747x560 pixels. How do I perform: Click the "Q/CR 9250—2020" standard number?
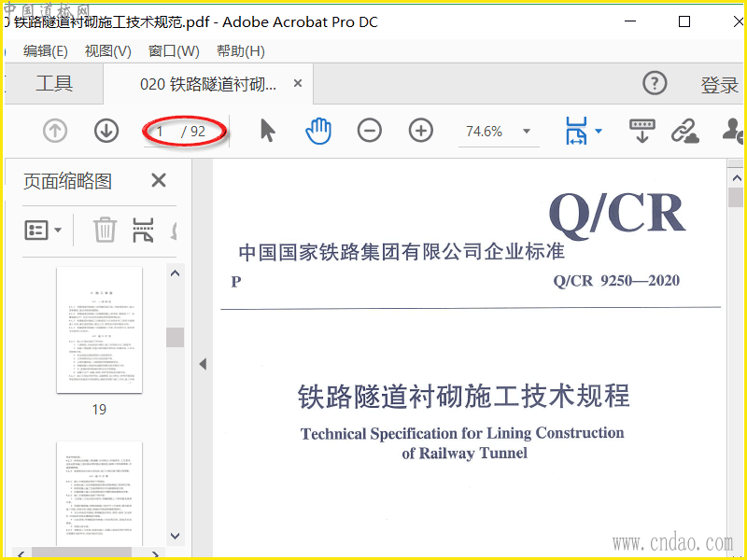pyautogui.click(x=616, y=281)
